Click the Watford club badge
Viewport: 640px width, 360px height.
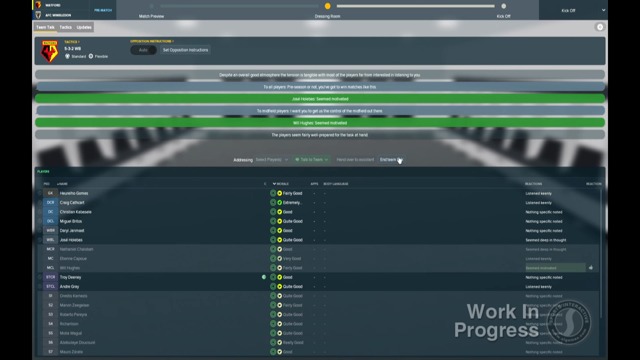(49, 51)
